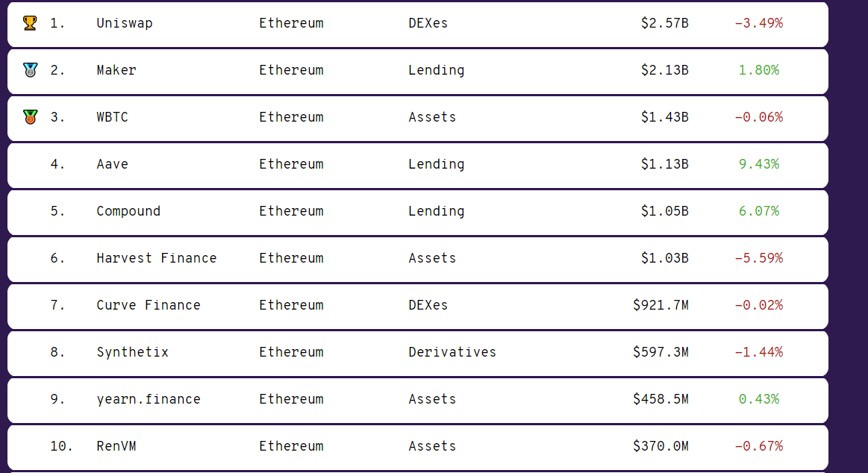Click the $370.0M value for RenVM
The width and height of the screenshot is (868, 473).
tap(661, 446)
